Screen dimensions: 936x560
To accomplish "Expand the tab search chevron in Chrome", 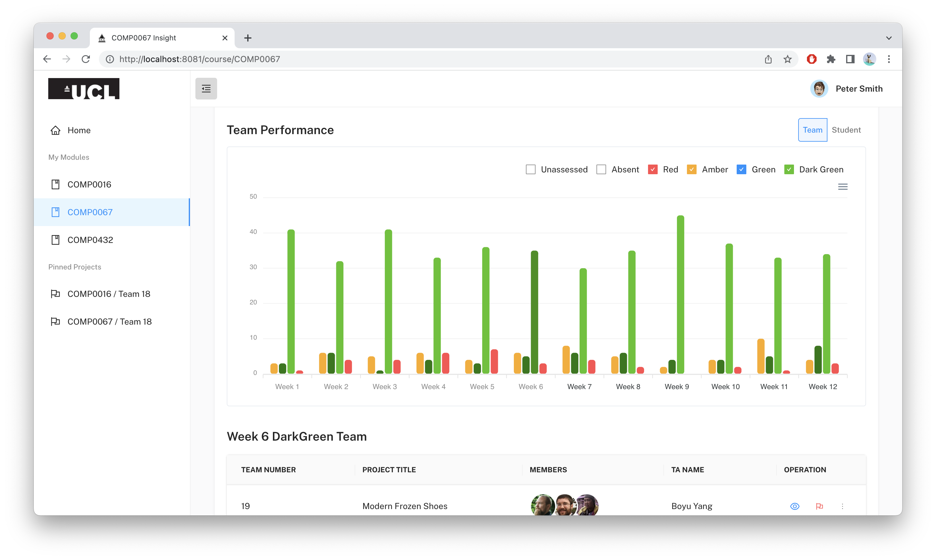I will (889, 38).
